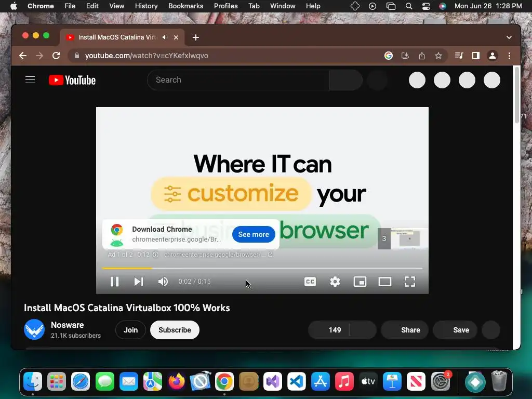
Task: Enable miniplayer mode
Action: click(360, 282)
